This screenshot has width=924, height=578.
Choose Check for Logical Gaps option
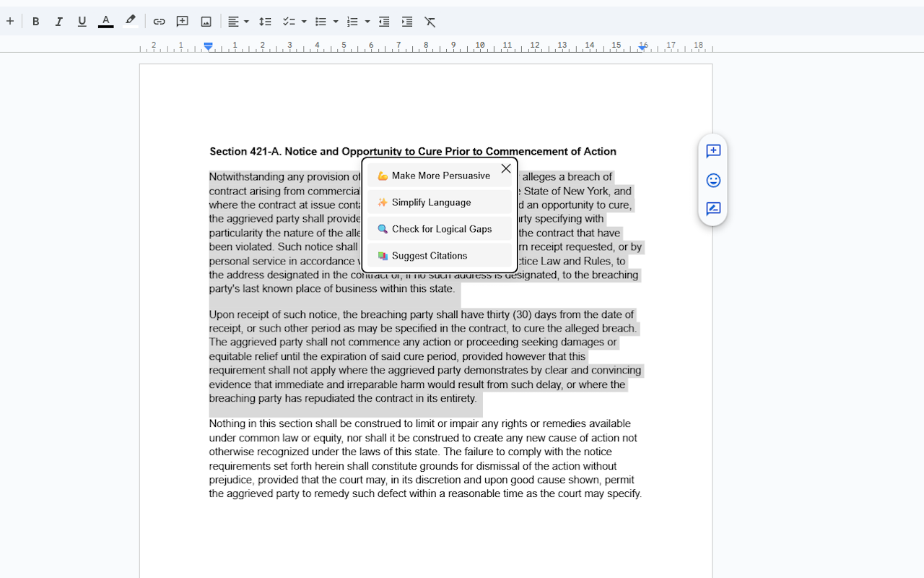click(440, 228)
